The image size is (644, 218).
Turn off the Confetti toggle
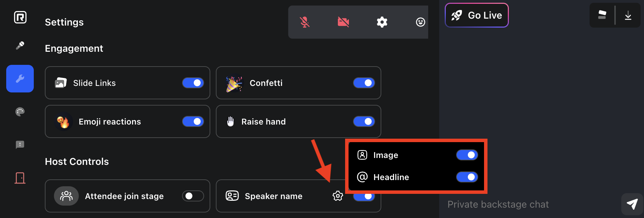coord(364,83)
